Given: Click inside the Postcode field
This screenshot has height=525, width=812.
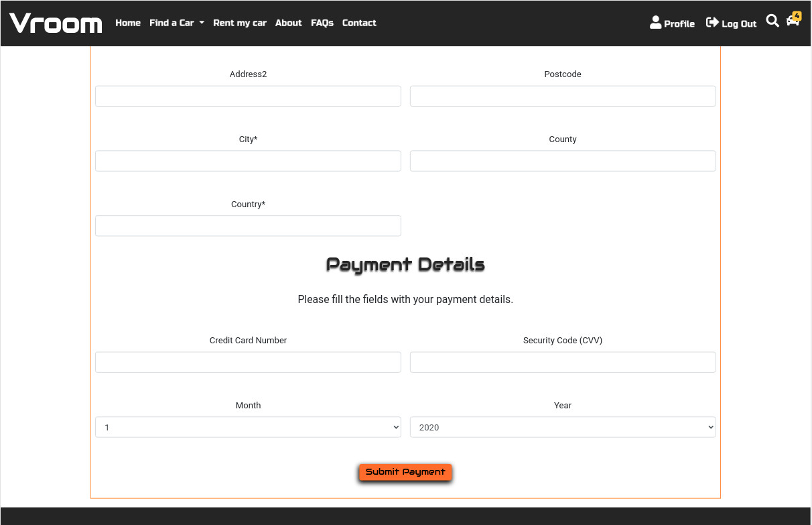Looking at the screenshot, I should [x=563, y=96].
